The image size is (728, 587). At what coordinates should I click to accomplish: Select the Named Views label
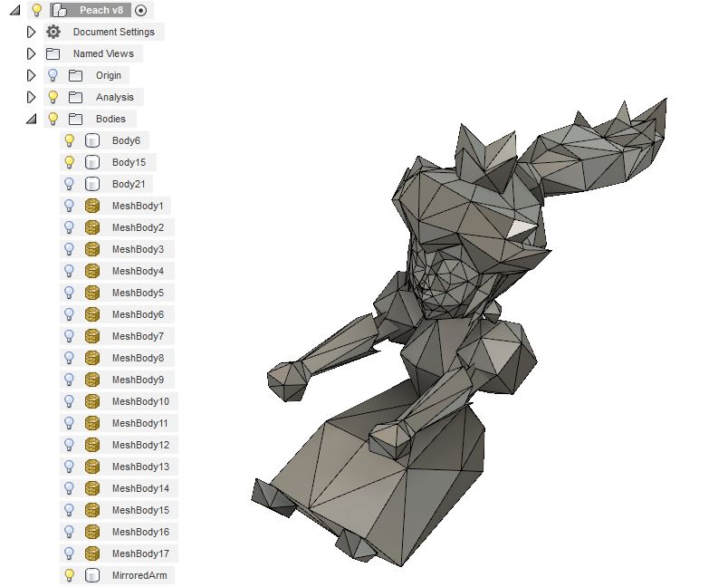[x=103, y=53]
